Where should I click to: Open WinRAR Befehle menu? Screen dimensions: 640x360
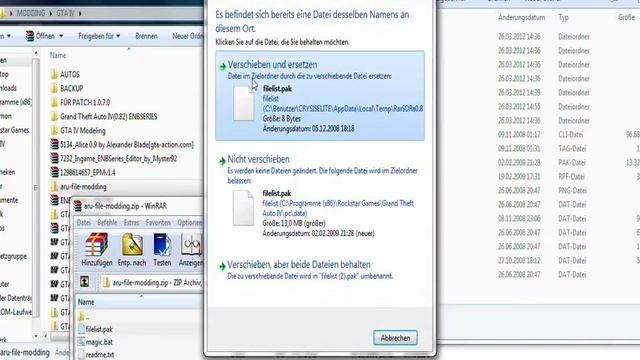[107, 223]
